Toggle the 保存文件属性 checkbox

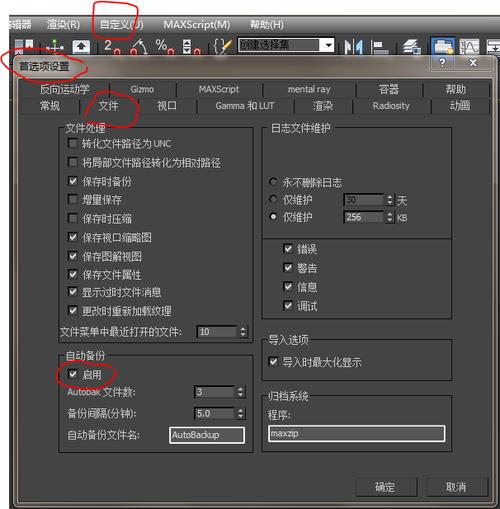72,274
